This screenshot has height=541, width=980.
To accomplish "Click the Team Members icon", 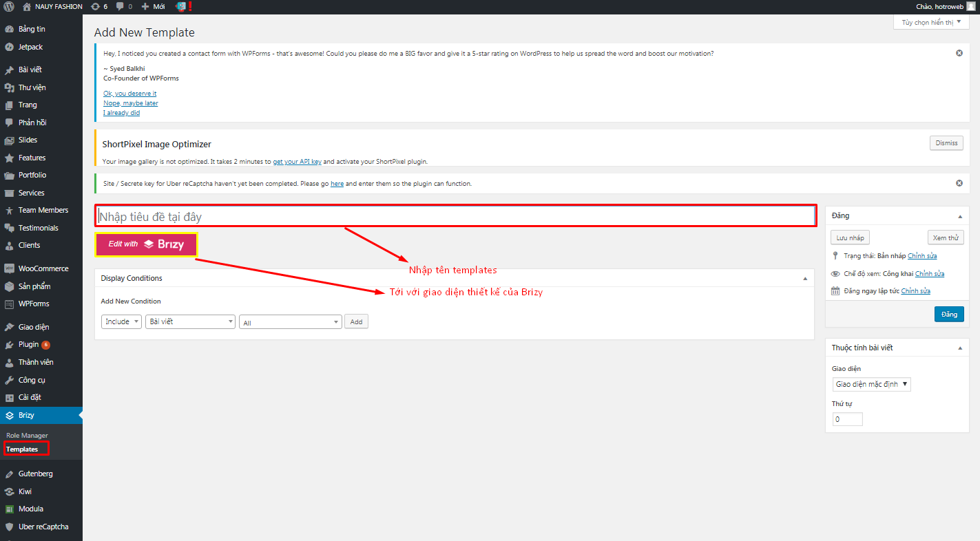I will pos(9,210).
